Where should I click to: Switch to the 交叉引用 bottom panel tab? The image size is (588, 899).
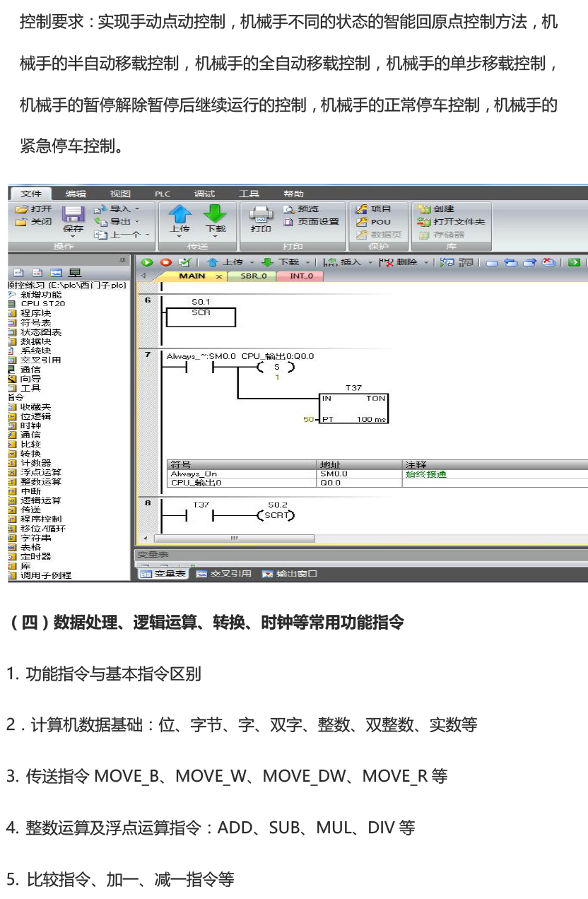click(223, 574)
